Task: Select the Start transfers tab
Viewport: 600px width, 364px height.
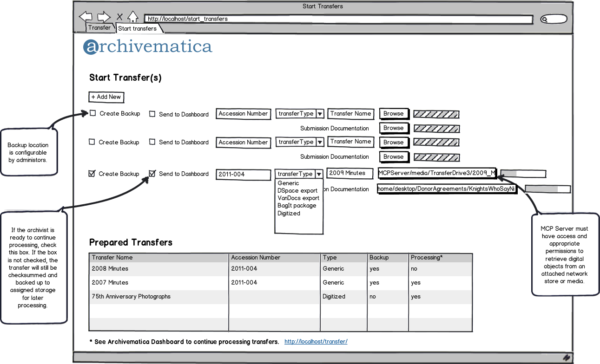Action: point(137,29)
